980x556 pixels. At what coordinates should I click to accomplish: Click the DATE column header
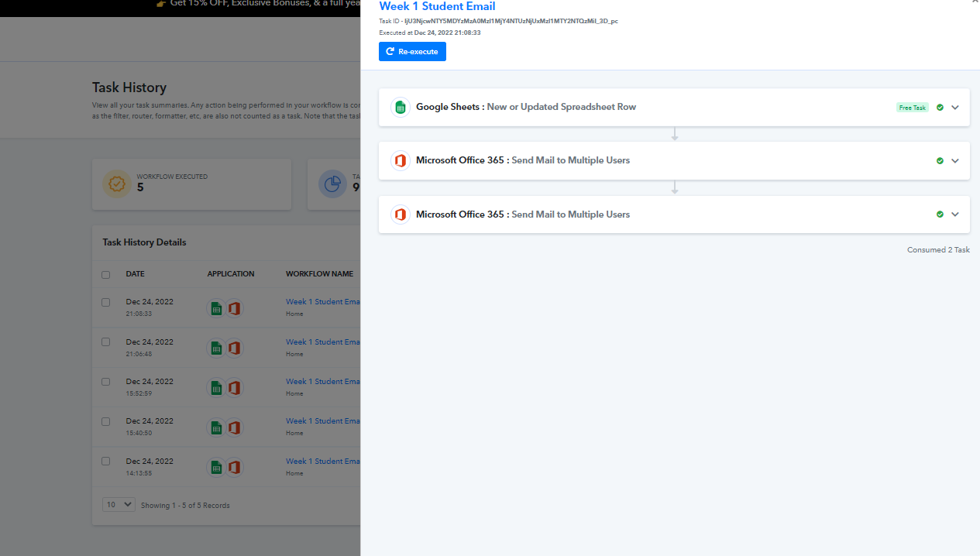click(x=136, y=274)
